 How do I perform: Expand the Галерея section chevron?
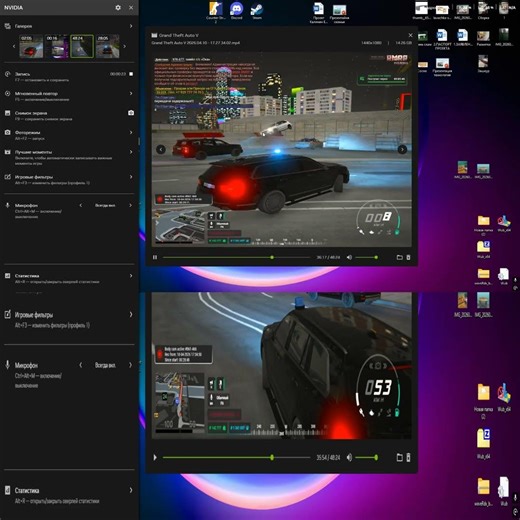click(x=131, y=26)
